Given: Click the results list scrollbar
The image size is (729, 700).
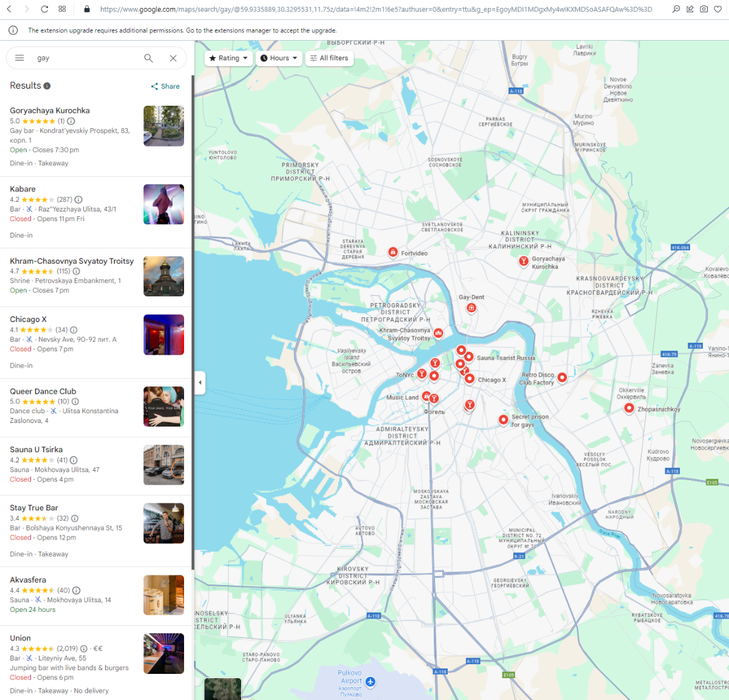Looking at the screenshot, I should pos(193,322).
